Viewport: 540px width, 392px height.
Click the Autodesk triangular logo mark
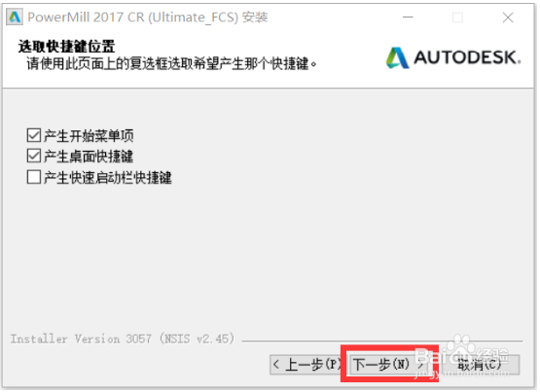coord(397,57)
